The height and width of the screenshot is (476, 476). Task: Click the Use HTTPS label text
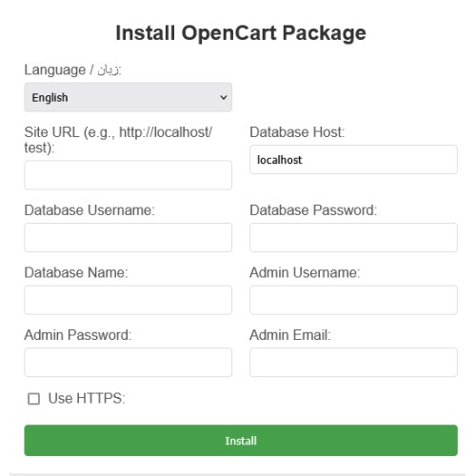[x=87, y=398]
